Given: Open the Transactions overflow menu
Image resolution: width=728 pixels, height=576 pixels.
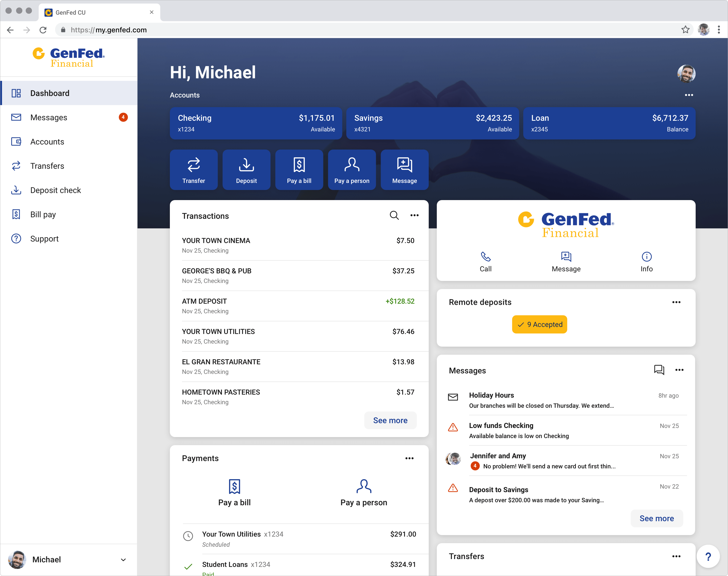Looking at the screenshot, I should point(414,215).
